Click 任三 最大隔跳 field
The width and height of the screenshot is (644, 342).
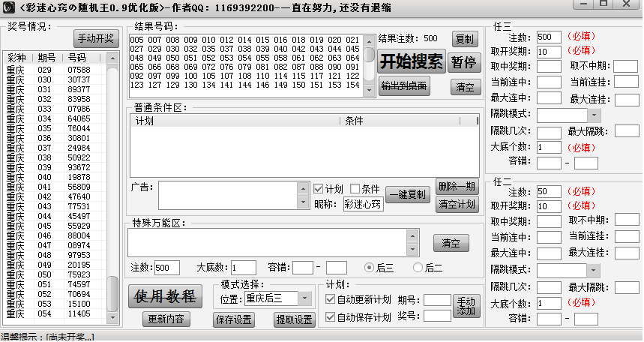pos(626,131)
